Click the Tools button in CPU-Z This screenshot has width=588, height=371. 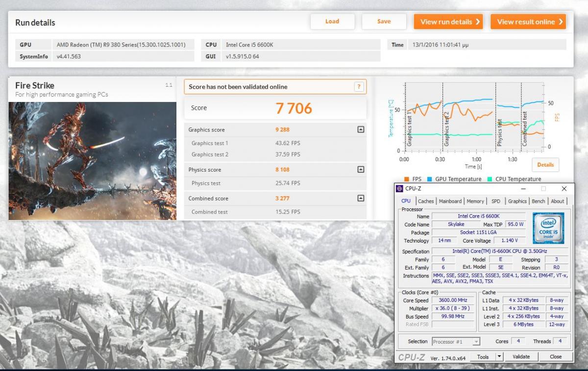click(x=483, y=357)
